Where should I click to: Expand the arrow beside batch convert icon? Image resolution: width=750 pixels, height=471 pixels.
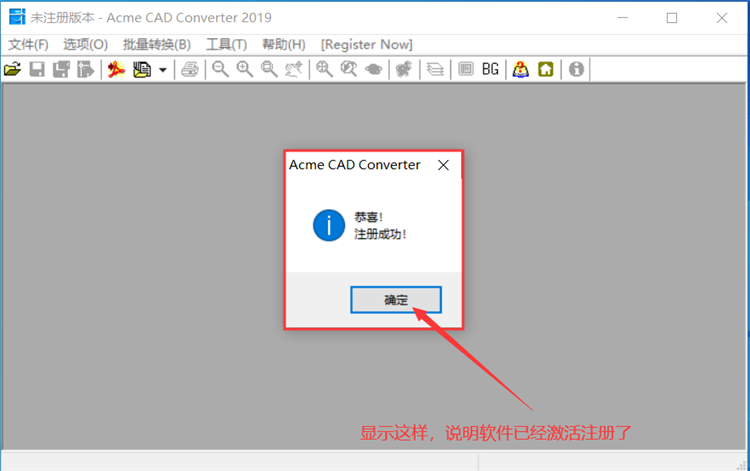[x=163, y=70]
